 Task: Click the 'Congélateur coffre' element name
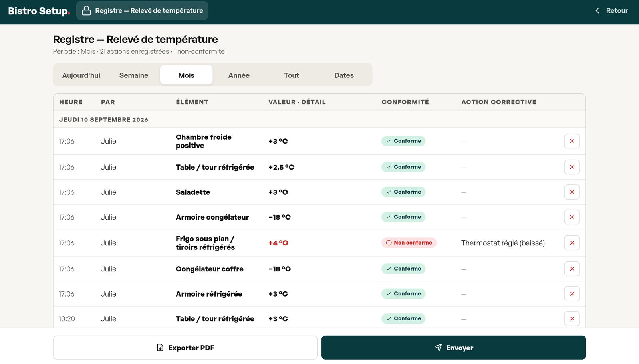point(210,269)
